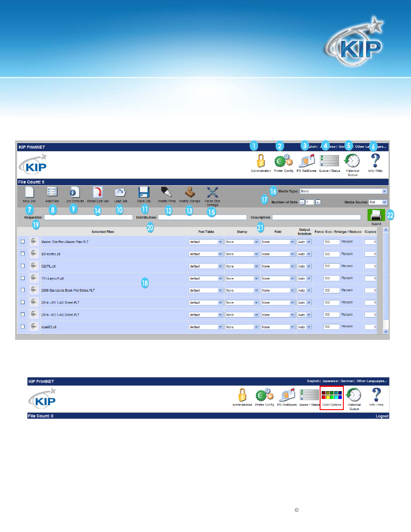The width and height of the screenshot is (411, 532).
Task: Check the 5014ortho.plt file checkbox
Action: (x=23, y=254)
